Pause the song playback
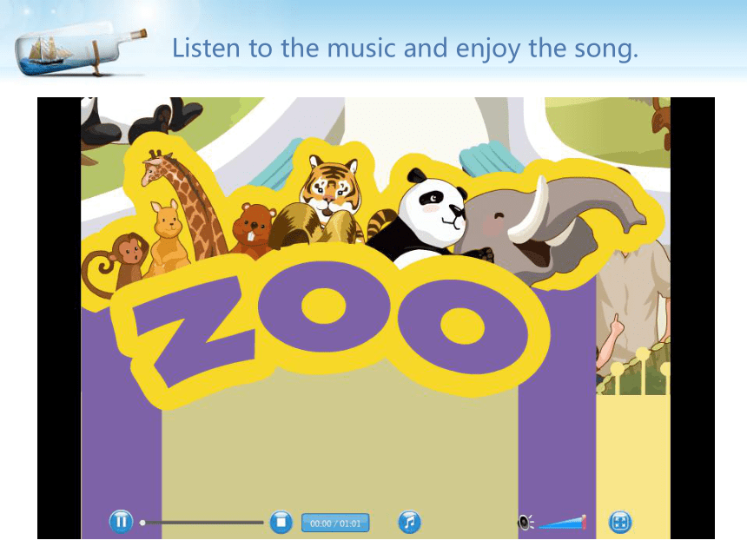Screen dimensions: 747x560 point(121,522)
